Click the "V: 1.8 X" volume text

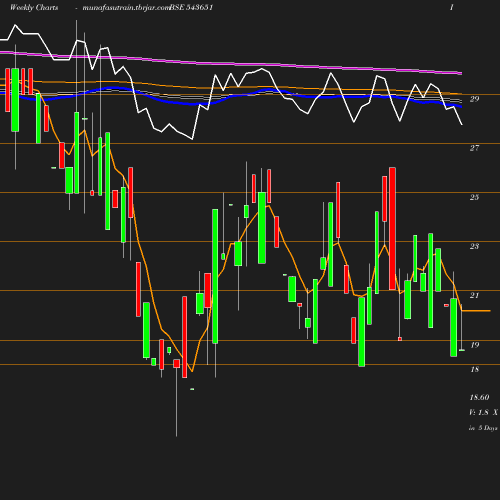pos(483,413)
